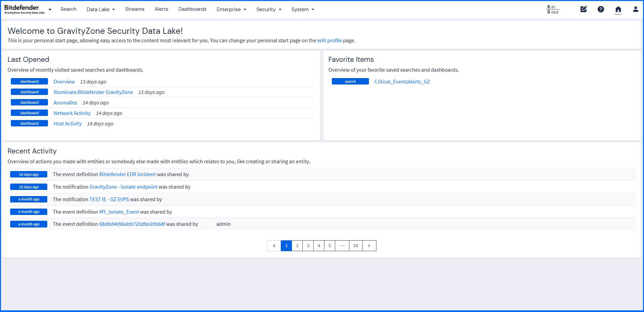The image size is (644, 312).
Task: Go home using the house icon
Action: pyautogui.click(x=618, y=9)
